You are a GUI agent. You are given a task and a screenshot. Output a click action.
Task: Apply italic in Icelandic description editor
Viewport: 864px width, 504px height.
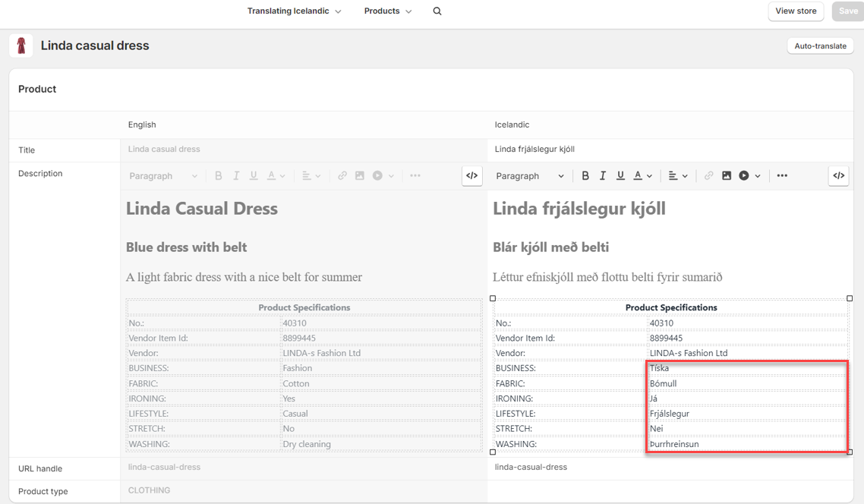click(x=603, y=176)
